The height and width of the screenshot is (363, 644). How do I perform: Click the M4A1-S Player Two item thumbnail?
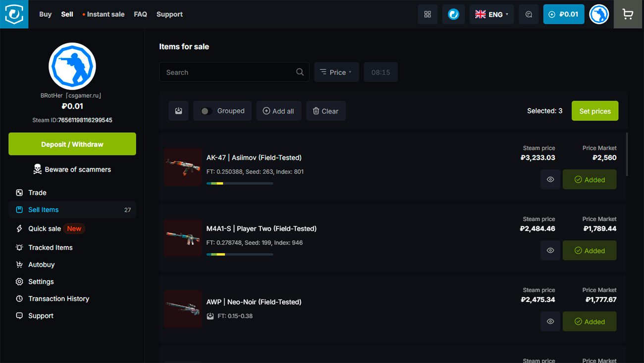pyautogui.click(x=183, y=238)
